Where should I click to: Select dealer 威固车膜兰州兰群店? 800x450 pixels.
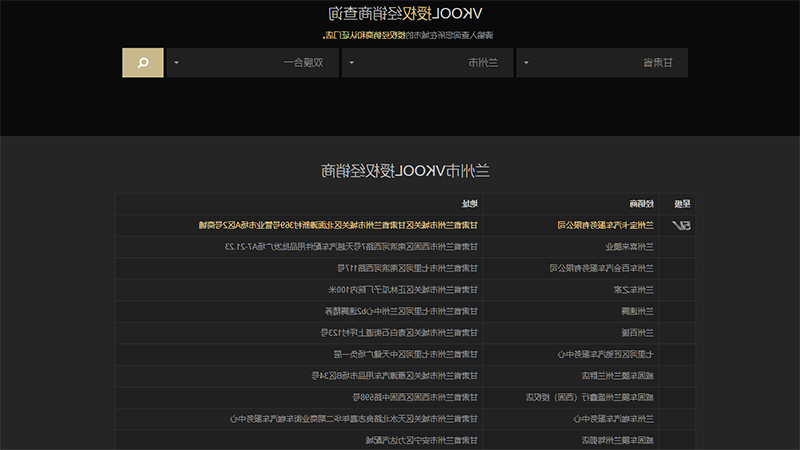(x=617, y=376)
